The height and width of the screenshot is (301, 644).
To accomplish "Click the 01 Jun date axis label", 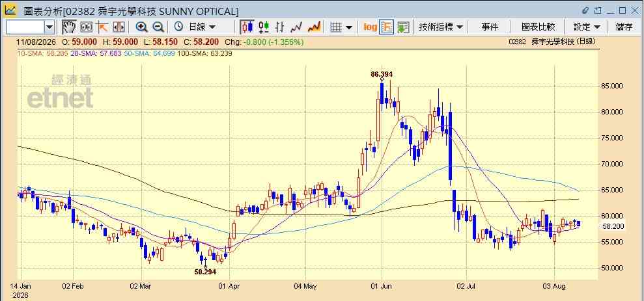I will 382,285.
